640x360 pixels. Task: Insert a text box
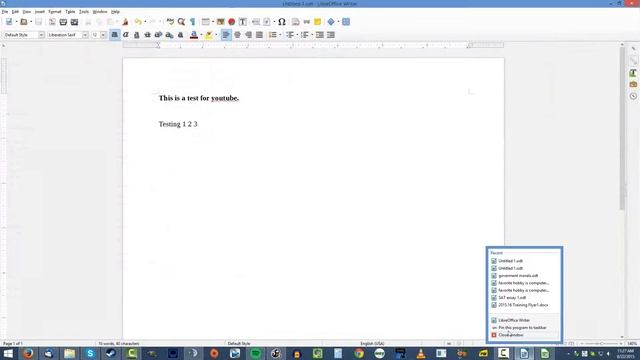point(242,22)
